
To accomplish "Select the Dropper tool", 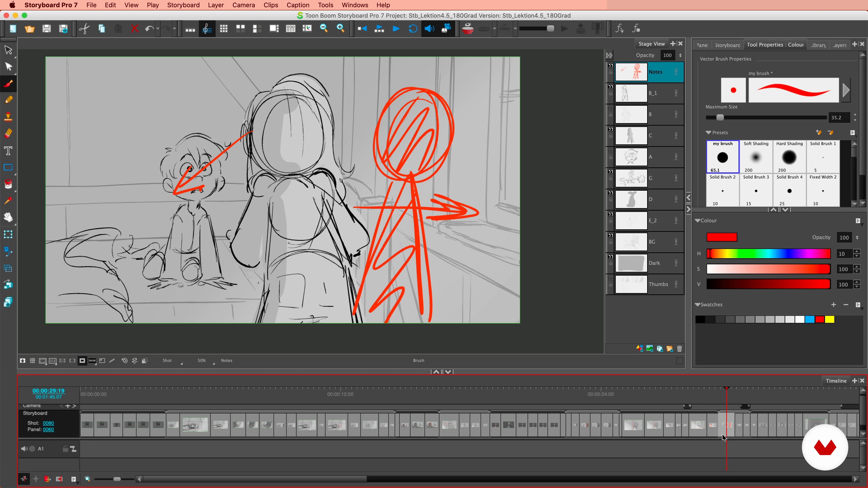I will (8, 201).
